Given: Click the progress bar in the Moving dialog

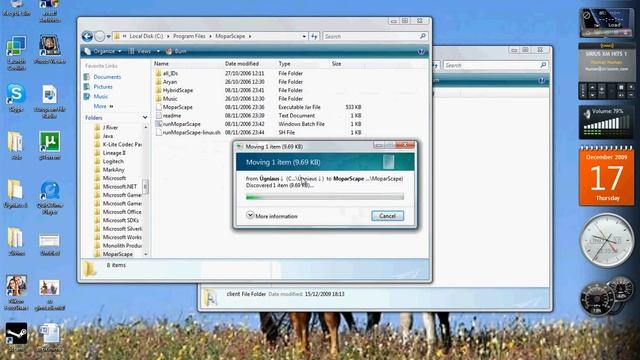Looking at the screenshot, I should [325, 197].
